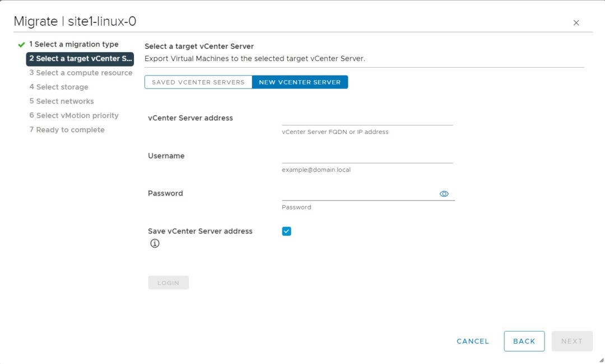Go BACK to the previous step
The width and height of the screenshot is (605, 364).
coord(524,341)
